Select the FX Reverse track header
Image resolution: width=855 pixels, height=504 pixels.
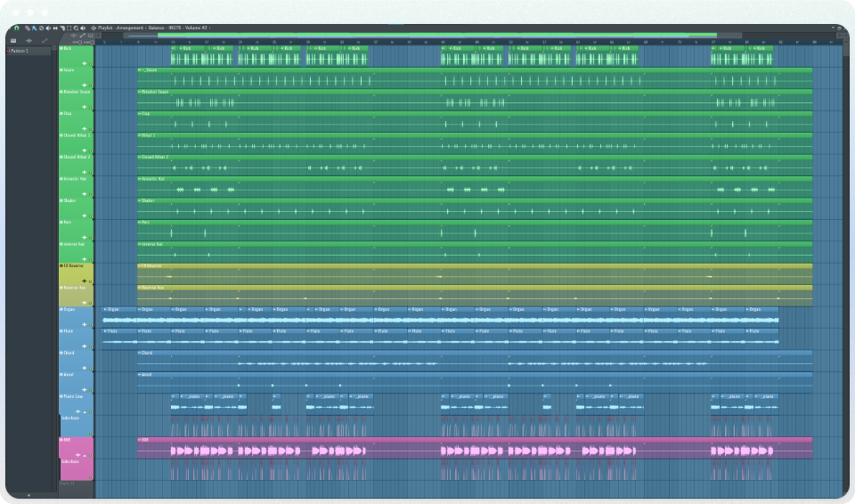coord(75,266)
